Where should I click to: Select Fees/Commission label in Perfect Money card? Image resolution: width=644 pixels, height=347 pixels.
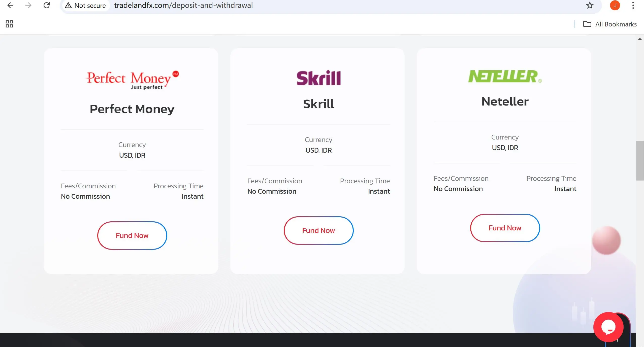(x=88, y=186)
